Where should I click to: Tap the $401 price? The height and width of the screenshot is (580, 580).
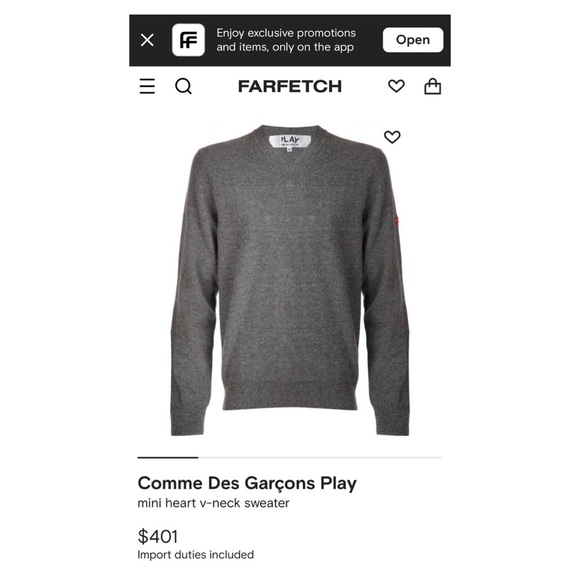click(158, 536)
